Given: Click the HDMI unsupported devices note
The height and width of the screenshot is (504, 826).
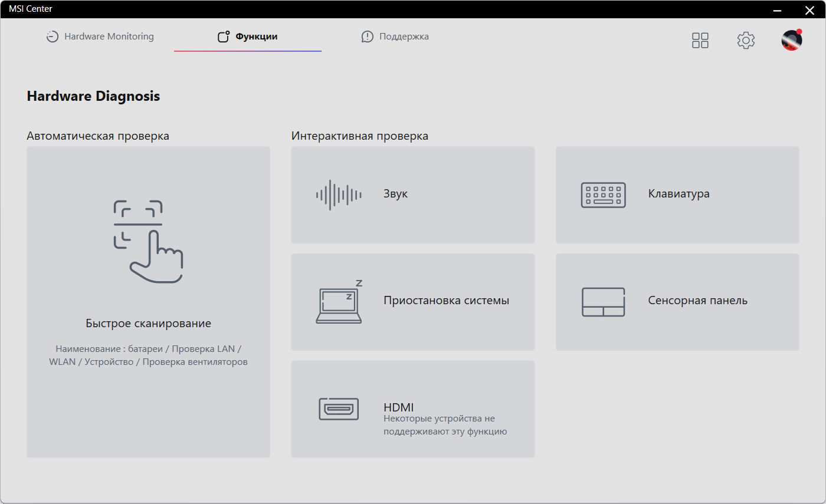Looking at the screenshot, I should [445, 425].
